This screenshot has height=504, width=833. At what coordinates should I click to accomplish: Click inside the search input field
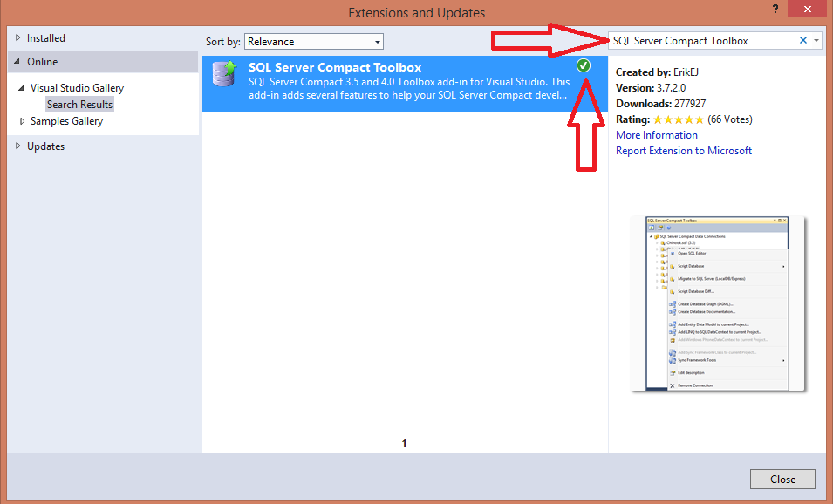coord(698,39)
